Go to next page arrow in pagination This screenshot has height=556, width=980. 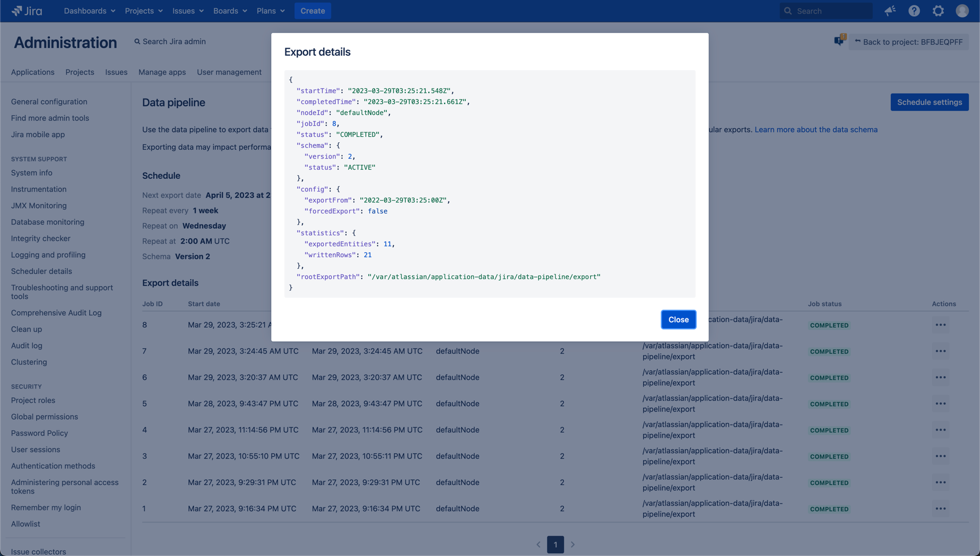tap(573, 545)
